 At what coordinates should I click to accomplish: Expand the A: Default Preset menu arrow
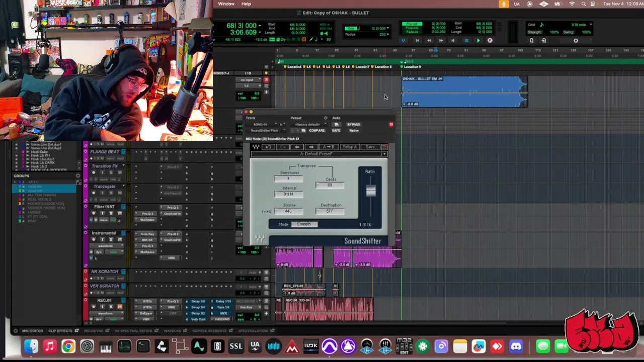(x=384, y=154)
